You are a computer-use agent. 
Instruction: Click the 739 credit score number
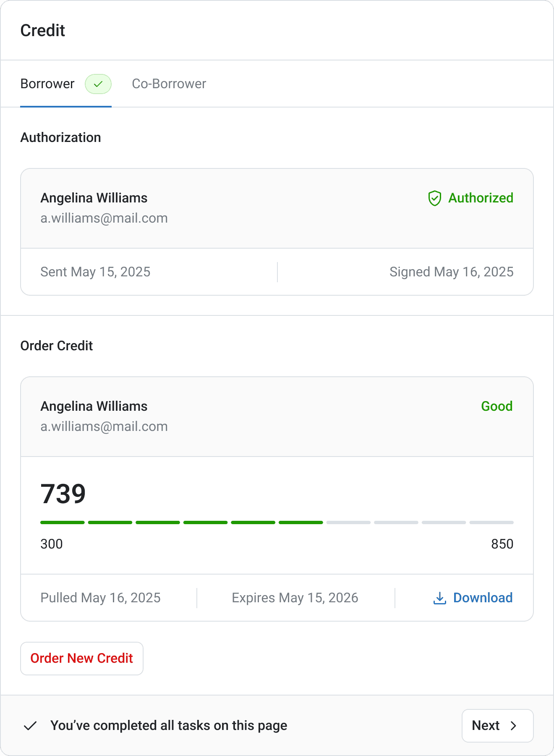[63, 493]
